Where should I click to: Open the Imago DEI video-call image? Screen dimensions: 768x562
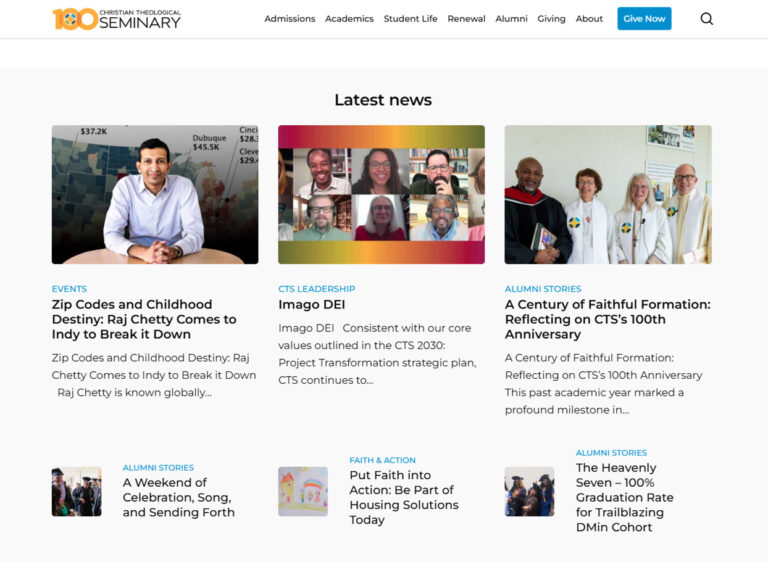coord(382,195)
